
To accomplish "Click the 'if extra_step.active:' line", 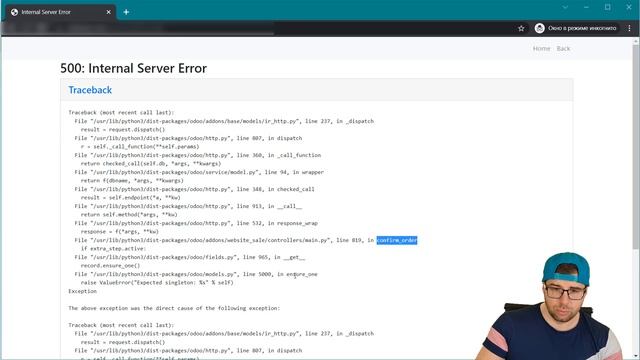I will [113, 249].
